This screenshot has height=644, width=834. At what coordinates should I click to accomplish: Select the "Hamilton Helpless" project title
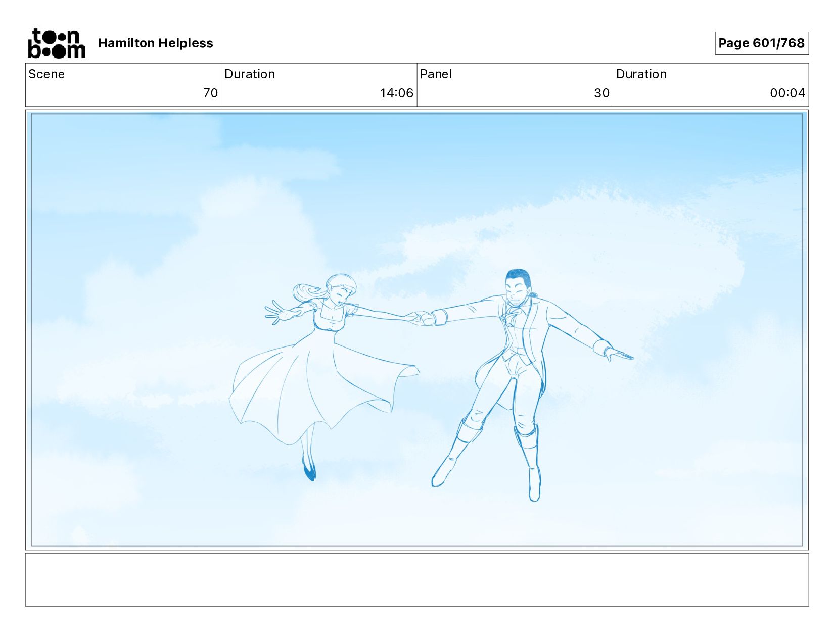pos(156,43)
